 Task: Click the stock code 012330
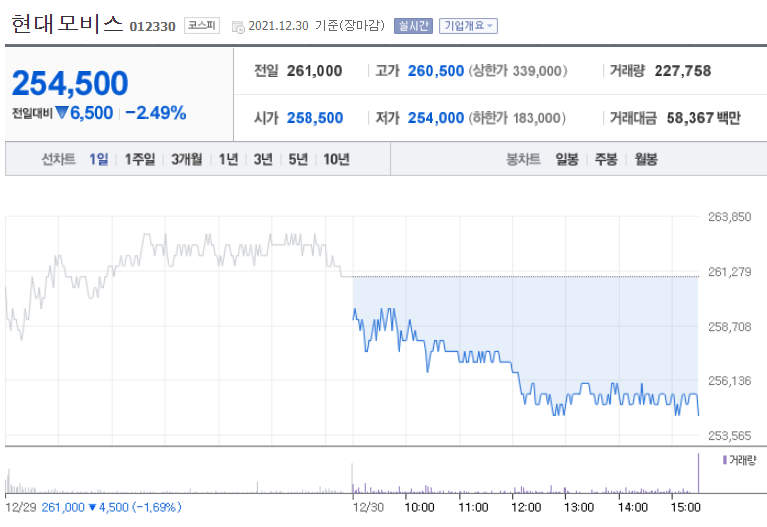click(x=152, y=26)
